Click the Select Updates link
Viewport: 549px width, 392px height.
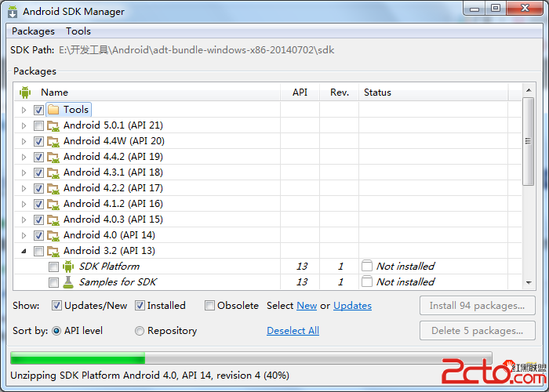click(352, 306)
